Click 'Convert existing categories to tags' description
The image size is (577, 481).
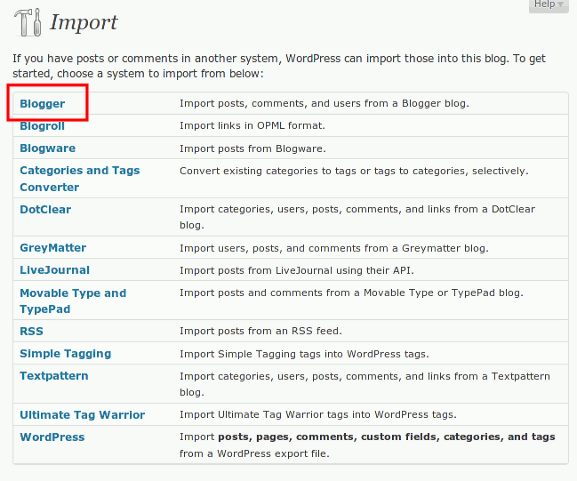pyautogui.click(x=354, y=171)
